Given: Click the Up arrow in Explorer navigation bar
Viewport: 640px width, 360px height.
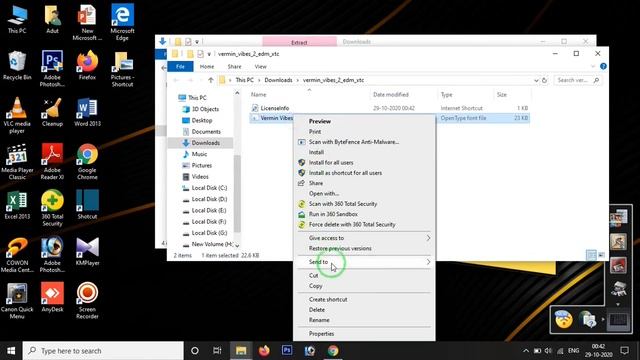Looking at the screenshot, I should click(211, 80).
